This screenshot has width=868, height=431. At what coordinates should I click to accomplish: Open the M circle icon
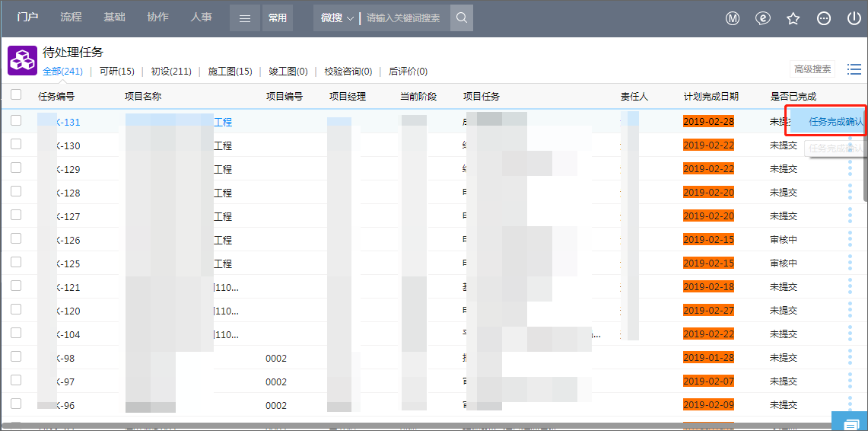733,18
